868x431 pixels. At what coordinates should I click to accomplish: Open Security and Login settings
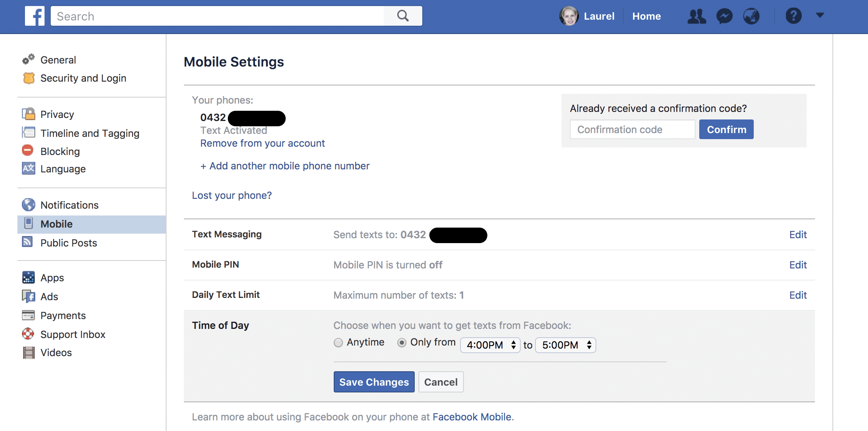(x=83, y=78)
